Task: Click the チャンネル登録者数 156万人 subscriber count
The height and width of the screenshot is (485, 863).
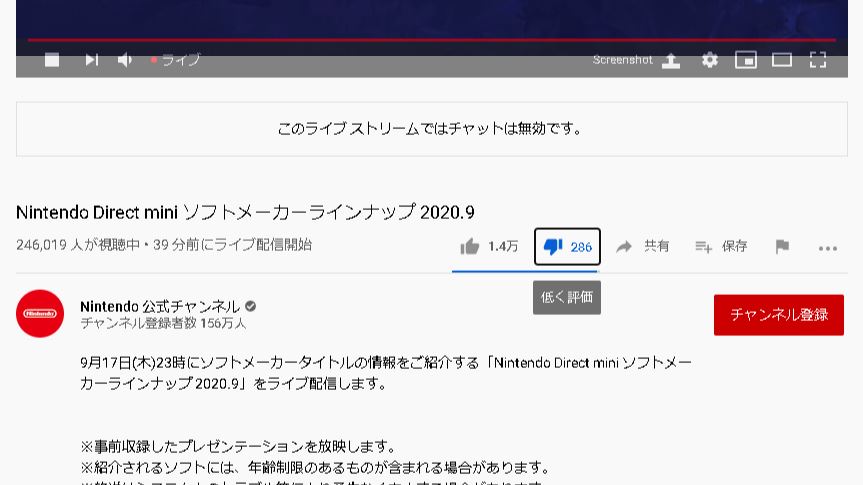Action: (163, 323)
